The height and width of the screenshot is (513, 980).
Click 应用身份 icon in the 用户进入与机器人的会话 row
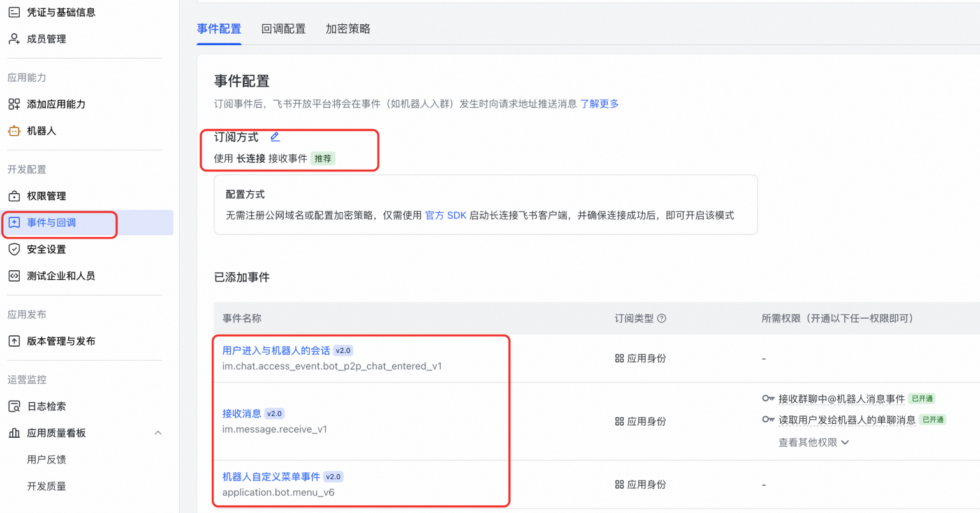point(619,358)
